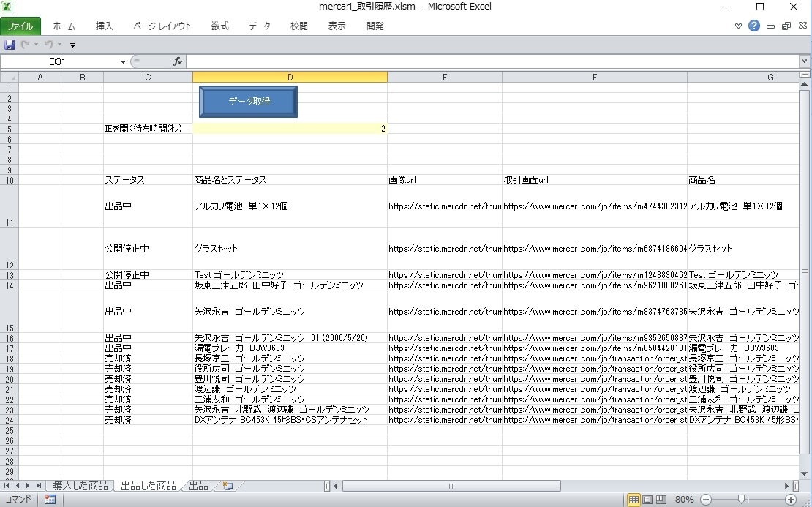Click the 80% zoom level button
This screenshot has width=812, height=507.
[x=684, y=499]
